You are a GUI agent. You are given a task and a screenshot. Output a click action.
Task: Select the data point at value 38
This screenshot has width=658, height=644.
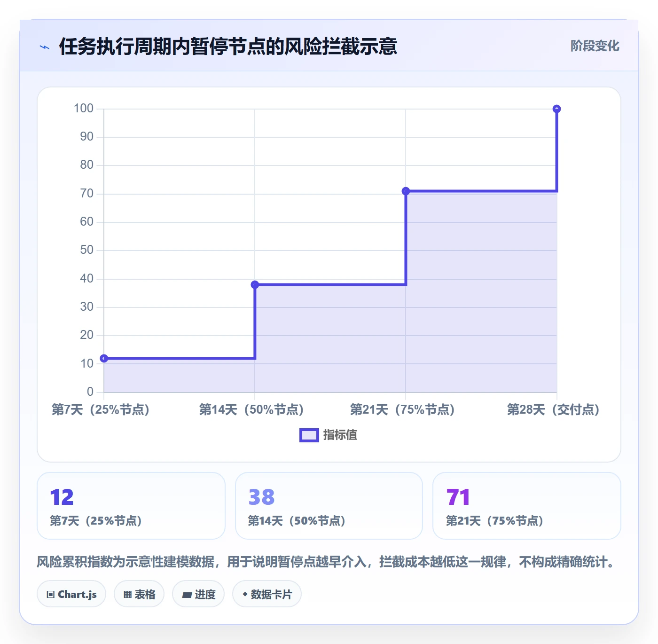pyautogui.click(x=255, y=284)
